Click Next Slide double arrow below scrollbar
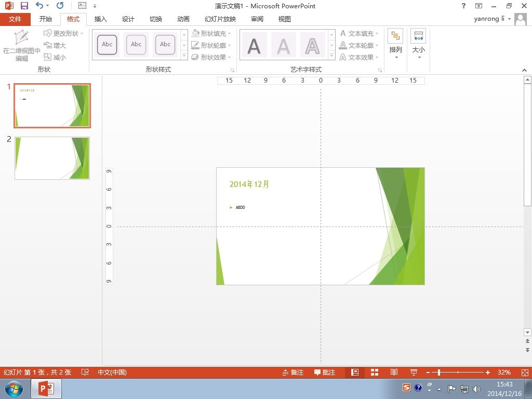The height and width of the screenshot is (399, 532). (527, 350)
